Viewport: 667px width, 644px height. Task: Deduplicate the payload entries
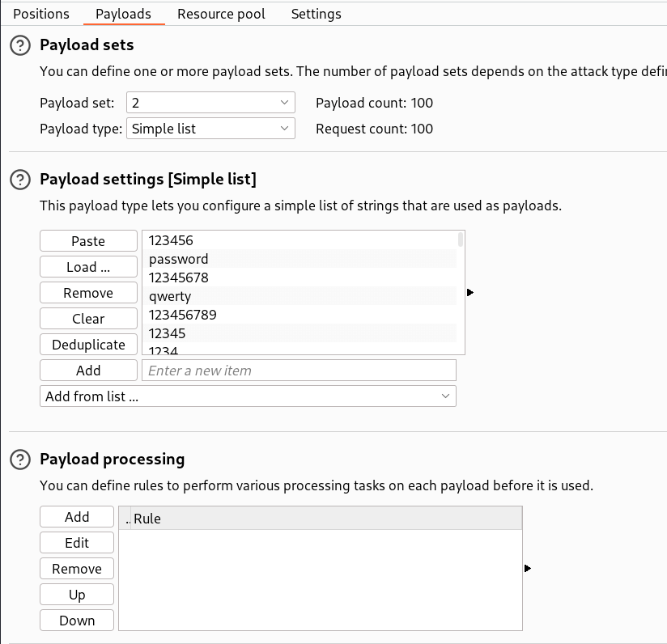(x=88, y=344)
